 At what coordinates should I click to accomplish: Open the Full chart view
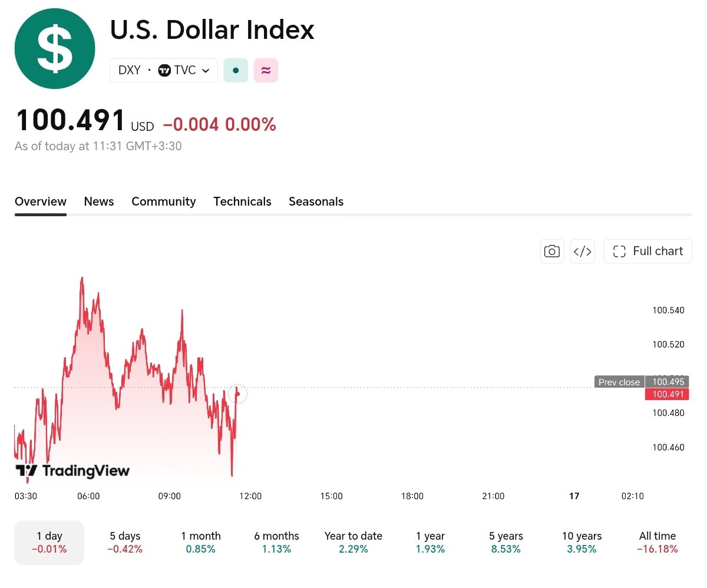click(648, 252)
